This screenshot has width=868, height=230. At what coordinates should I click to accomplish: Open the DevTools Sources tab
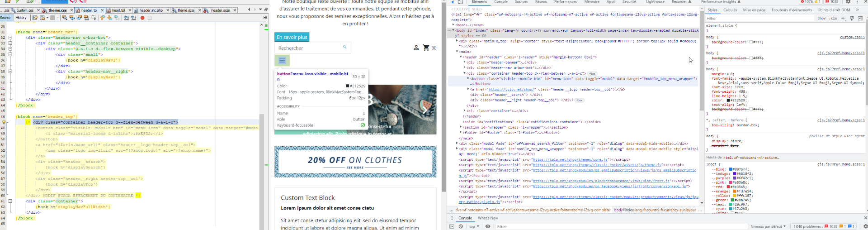(521, 2)
